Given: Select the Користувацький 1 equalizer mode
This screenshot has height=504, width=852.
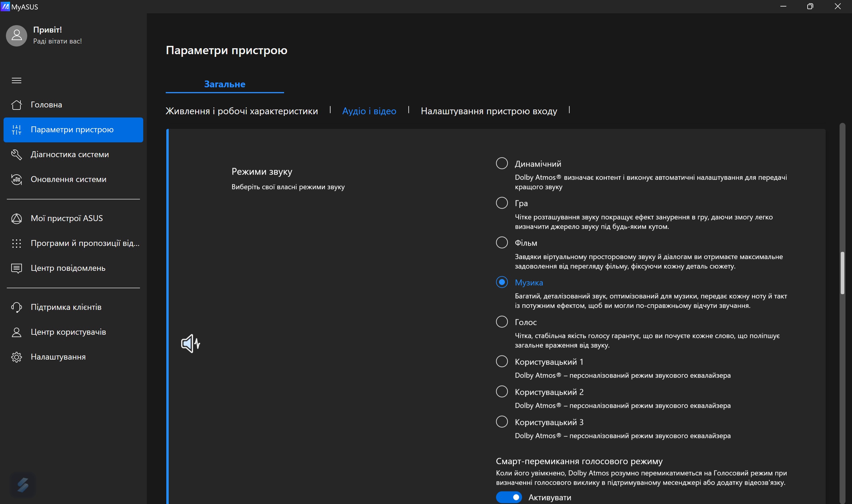Looking at the screenshot, I should pyautogui.click(x=502, y=361).
